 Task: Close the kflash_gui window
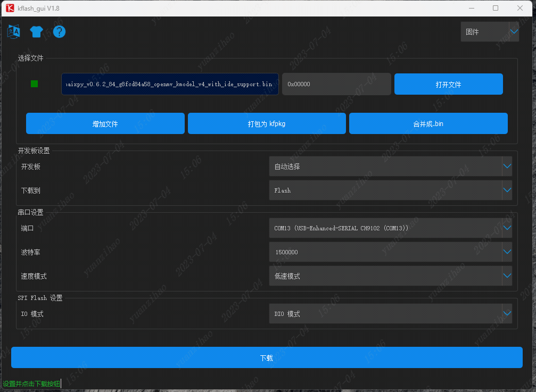520,8
